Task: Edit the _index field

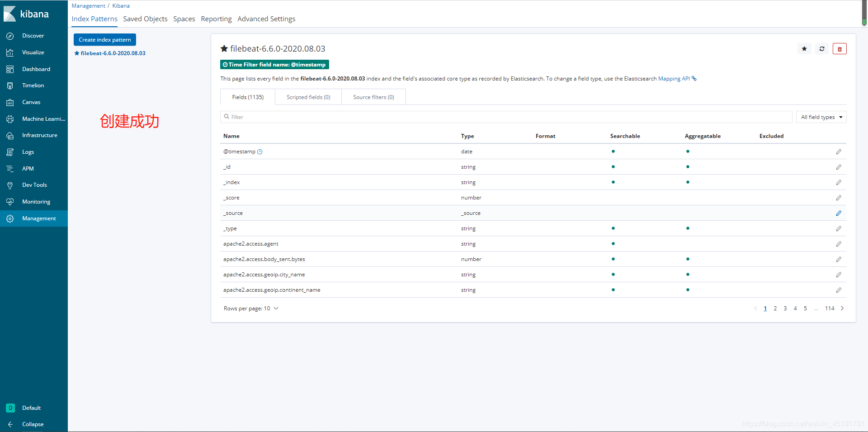Action: click(x=839, y=183)
